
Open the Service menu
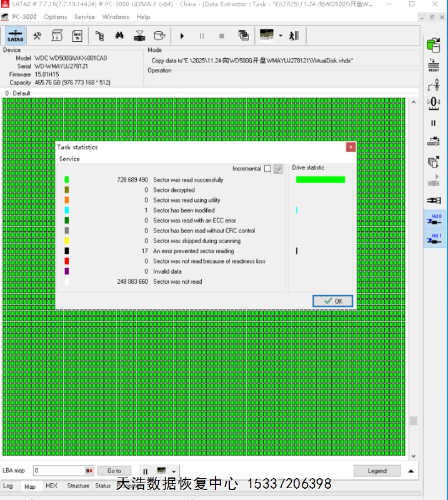[84, 17]
